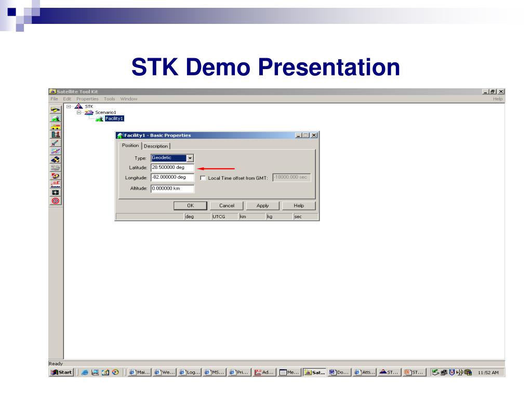Open the volume control tray icon
The width and height of the screenshot is (532, 399).
tap(460, 373)
